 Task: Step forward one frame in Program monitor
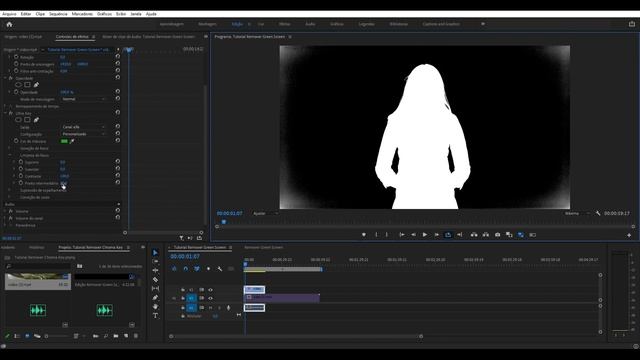436,235
